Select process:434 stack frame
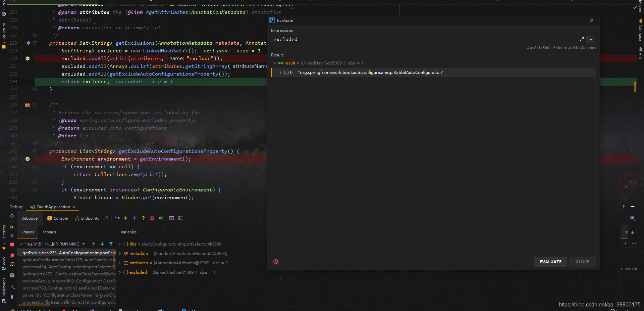Screen dimensions: 644x311 pos(67,267)
